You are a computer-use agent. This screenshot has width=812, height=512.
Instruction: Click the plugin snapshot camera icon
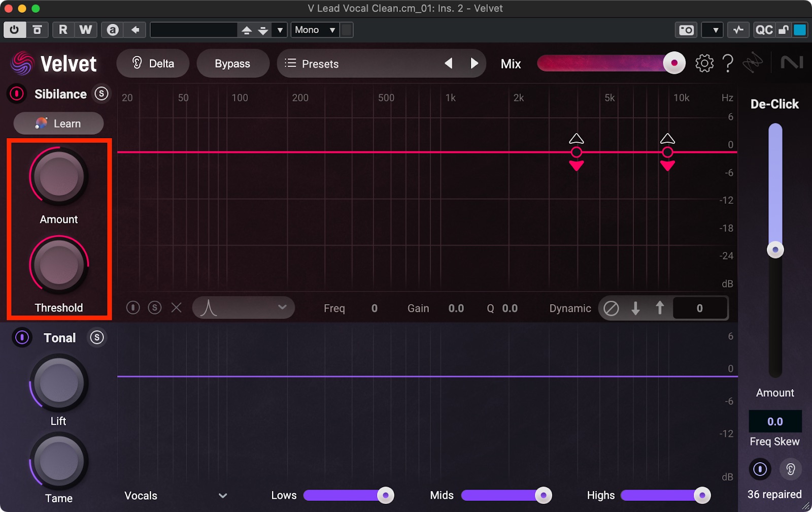tap(686, 30)
